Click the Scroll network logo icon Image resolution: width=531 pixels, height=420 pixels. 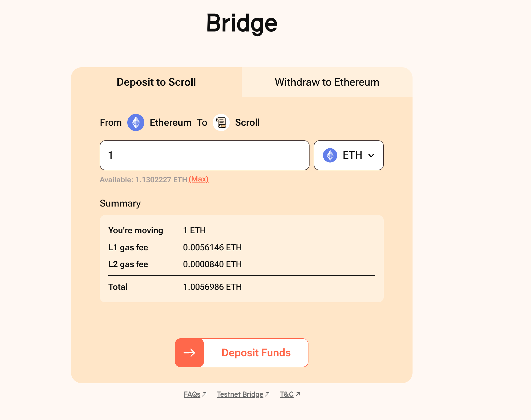tap(221, 122)
